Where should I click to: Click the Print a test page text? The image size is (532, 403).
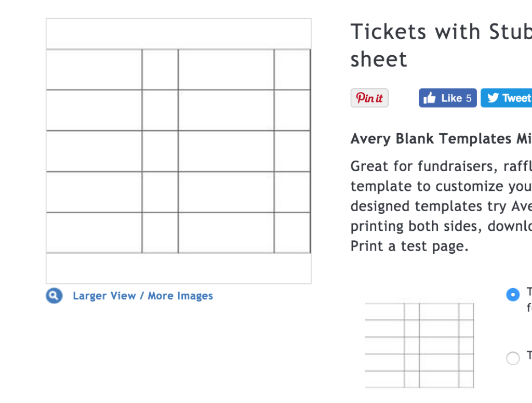409,246
